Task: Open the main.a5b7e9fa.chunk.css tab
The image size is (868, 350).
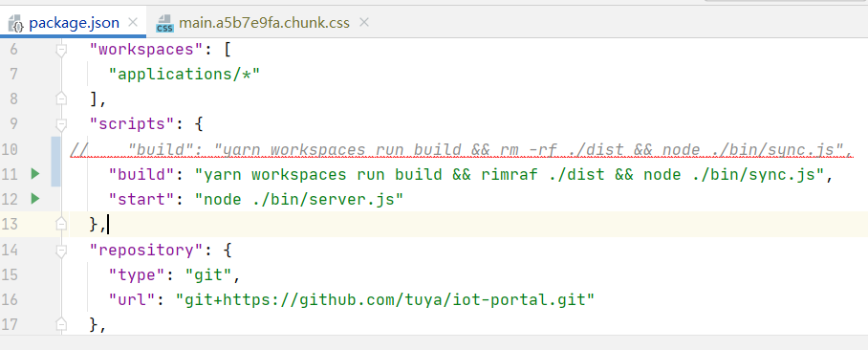Action: tap(264, 23)
